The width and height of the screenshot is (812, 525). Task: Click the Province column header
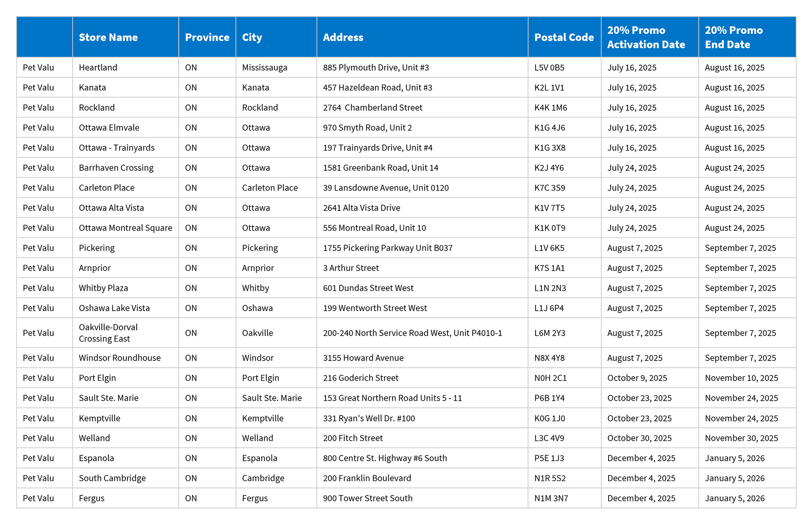click(207, 37)
